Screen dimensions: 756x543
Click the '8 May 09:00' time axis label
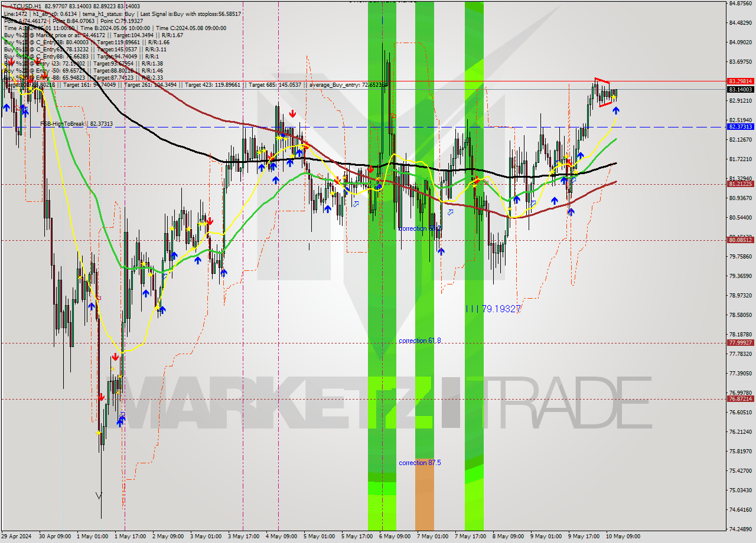(509, 537)
